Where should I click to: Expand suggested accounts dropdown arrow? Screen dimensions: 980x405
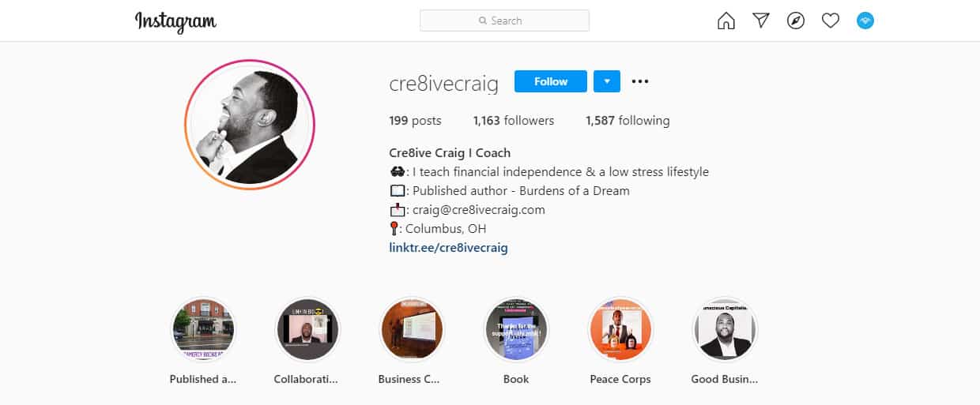tap(607, 81)
